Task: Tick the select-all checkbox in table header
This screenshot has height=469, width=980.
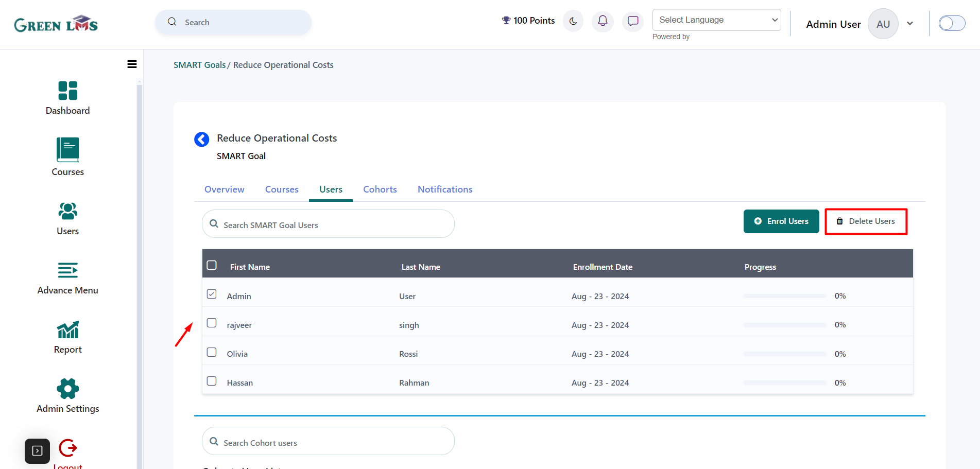Action: [x=212, y=265]
